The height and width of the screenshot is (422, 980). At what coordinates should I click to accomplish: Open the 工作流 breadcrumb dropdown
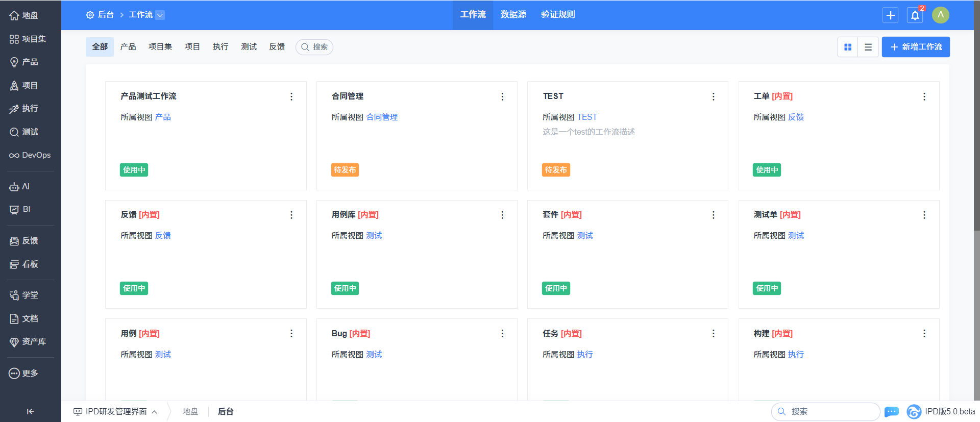tap(160, 15)
